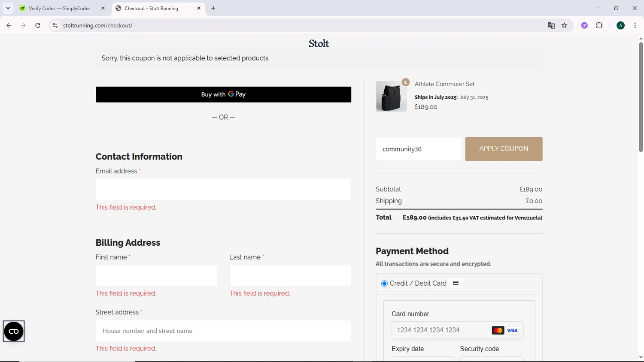Click the Google Translate icon
Image resolution: width=644 pixels, height=362 pixels.
[x=551, y=25]
